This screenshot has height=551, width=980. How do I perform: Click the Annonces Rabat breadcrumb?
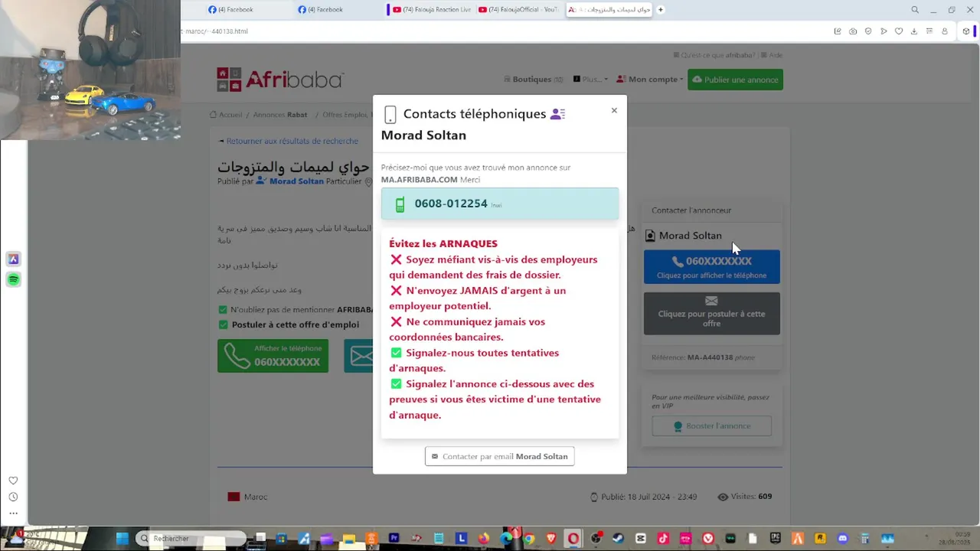tap(280, 115)
